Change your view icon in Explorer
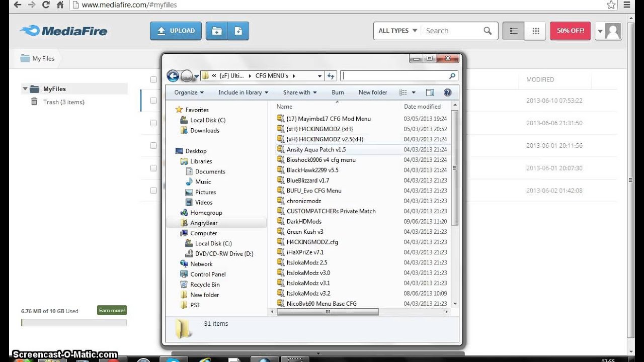The height and width of the screenshot is (362, 644). [403, 93]
